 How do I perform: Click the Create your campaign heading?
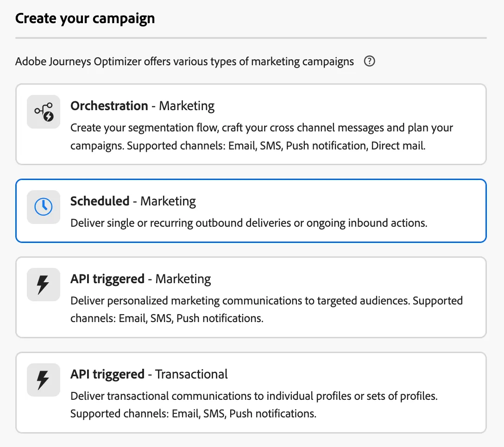pyautogui.click(x=85, y=19)
